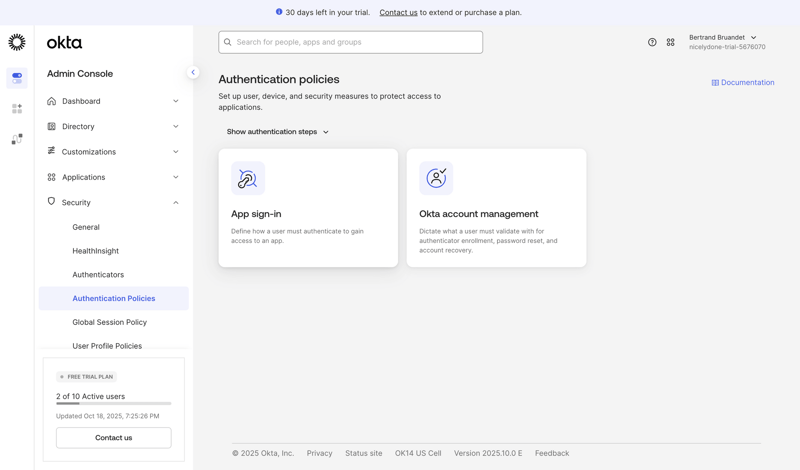Collapse the Security menu chevron
The image size is (800, 470).
(x=176, y=203)
